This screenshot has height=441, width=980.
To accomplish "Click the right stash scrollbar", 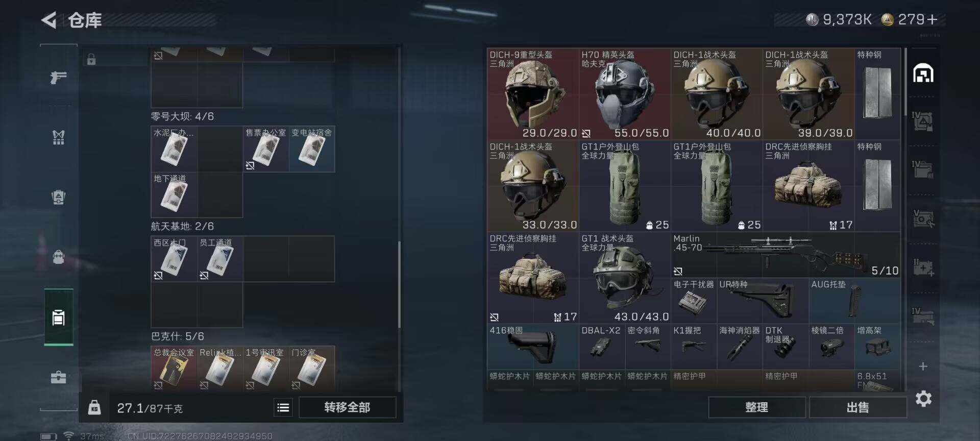I will 905,82.
